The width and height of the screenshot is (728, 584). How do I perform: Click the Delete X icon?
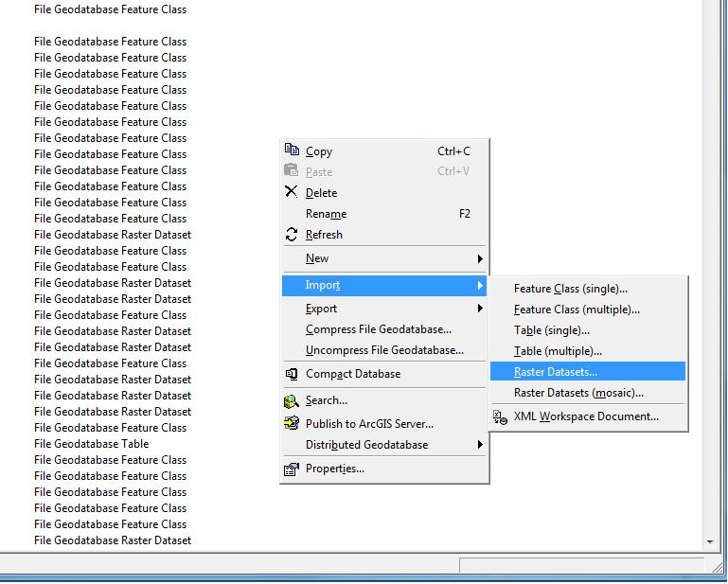click(x=292, y=191)
